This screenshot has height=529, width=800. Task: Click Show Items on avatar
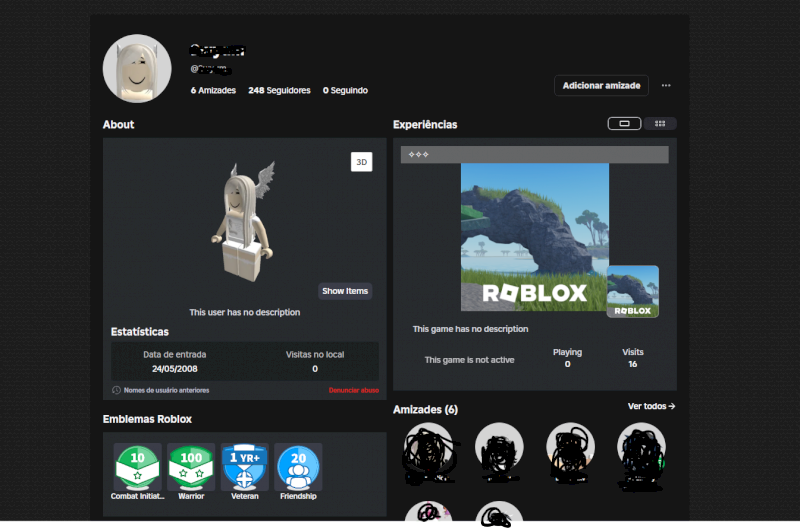tap(345, 291)
